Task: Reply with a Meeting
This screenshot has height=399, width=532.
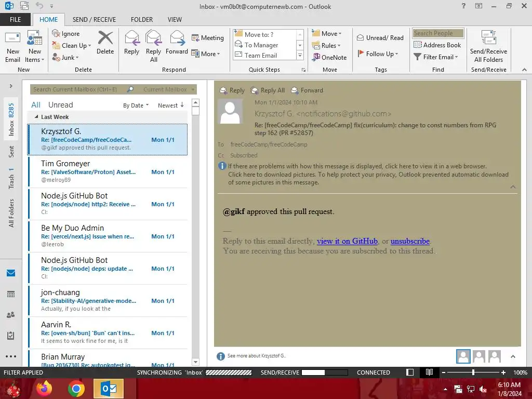Action: (x=208, y=37)
